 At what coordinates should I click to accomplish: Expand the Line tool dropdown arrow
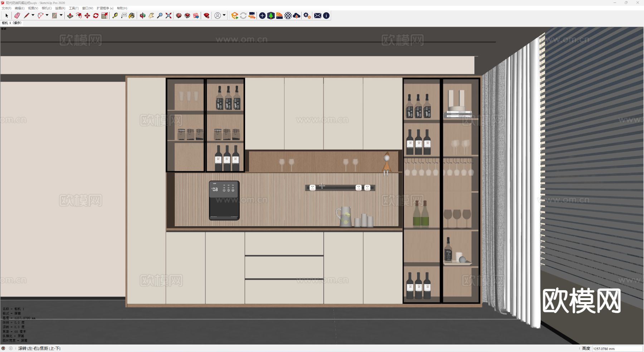pyautogui.click(x=33, y=15)
